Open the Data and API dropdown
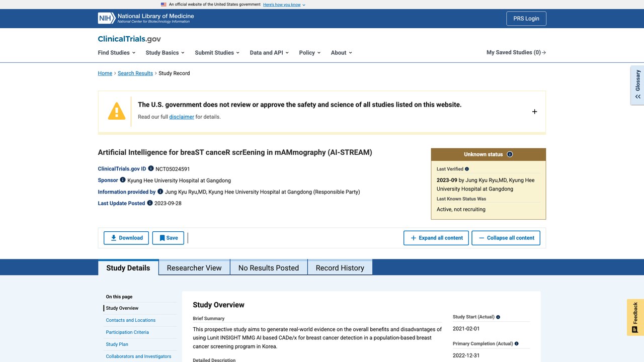644x362 pixels. click(x=269, y=52)
